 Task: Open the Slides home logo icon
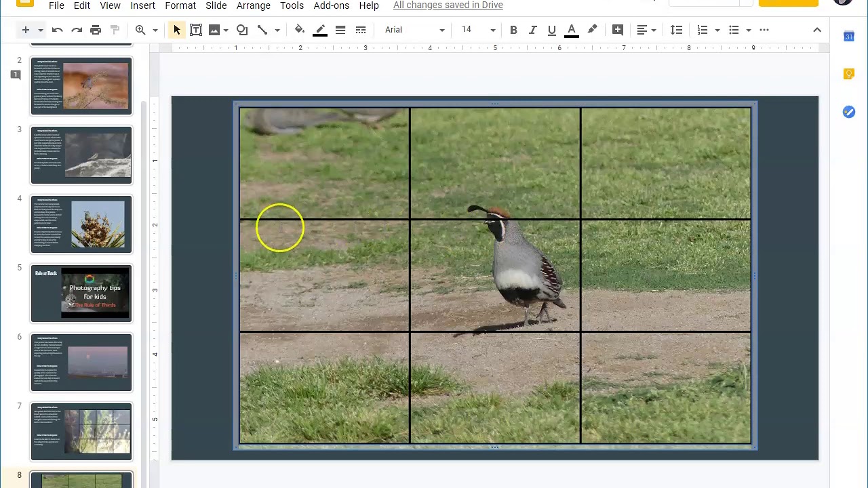tap(25, 3)
